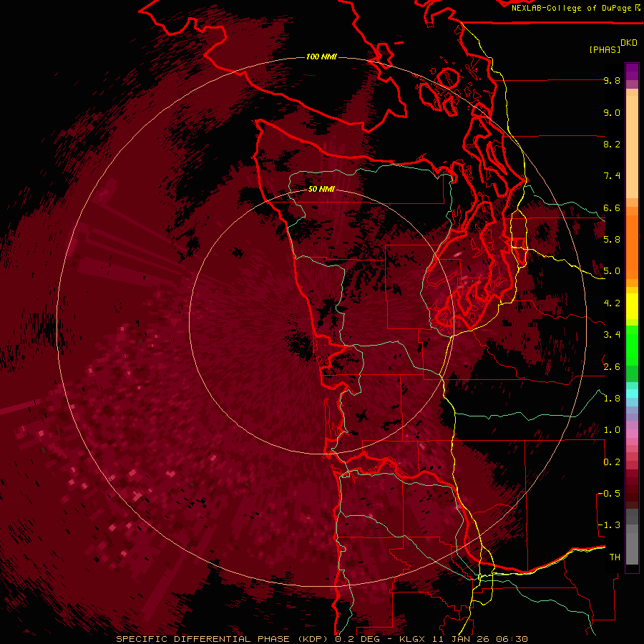The height and width of the screenshot is (644, 644).
Task: Pick the peach color band beside 8.2
Action: click(x=632, y=147)
